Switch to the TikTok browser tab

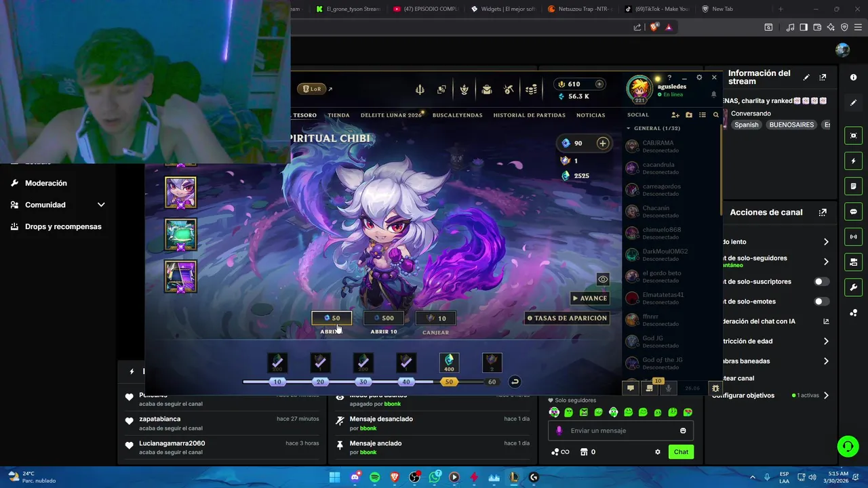[x=658, y=9]
